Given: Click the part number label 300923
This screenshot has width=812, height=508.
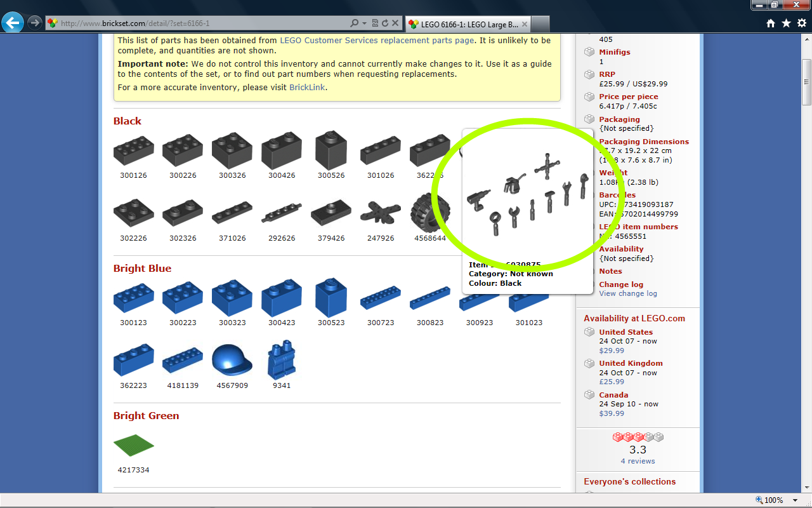Looking at the screenshot, I should pyautogui.click(x=480, y=323).
